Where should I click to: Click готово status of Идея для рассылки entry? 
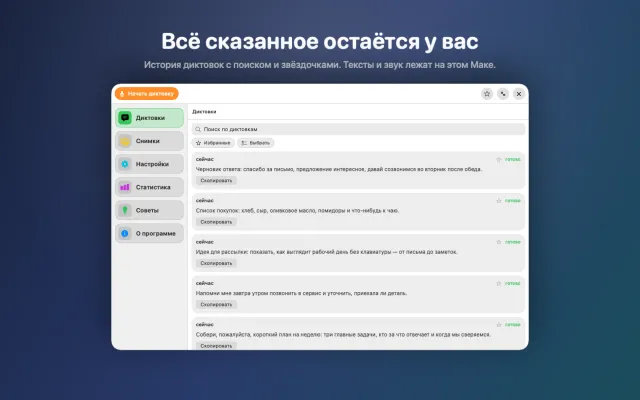click(513, 242)
